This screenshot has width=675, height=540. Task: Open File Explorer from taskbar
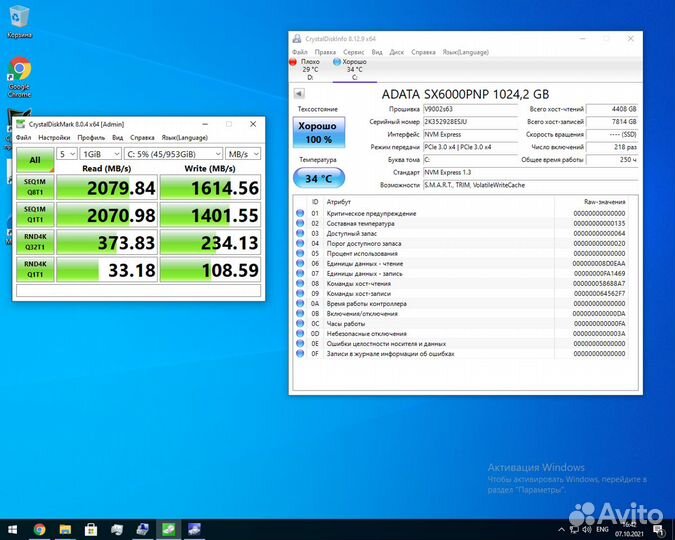click(65, 529)
